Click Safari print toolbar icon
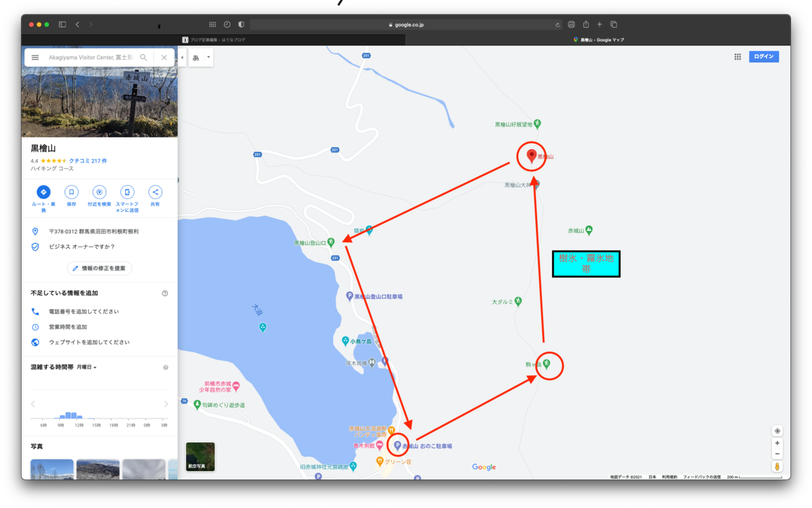 click(571, 24)
